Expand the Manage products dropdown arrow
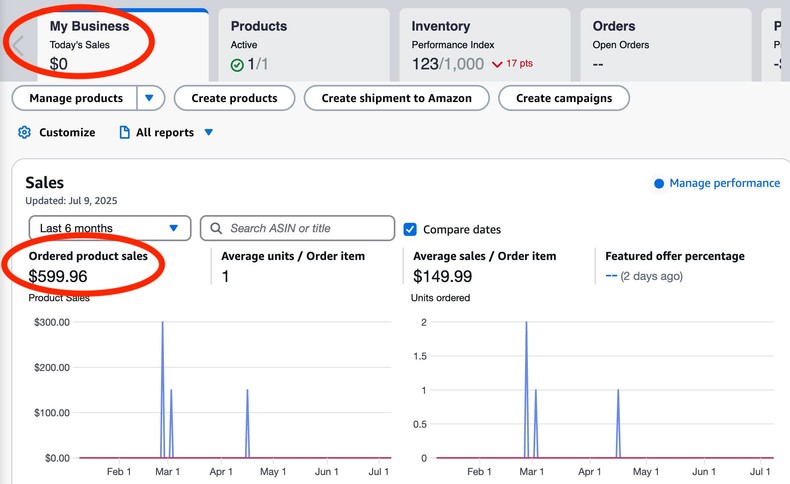The image size is (790, 484). (x=150, y=98)
